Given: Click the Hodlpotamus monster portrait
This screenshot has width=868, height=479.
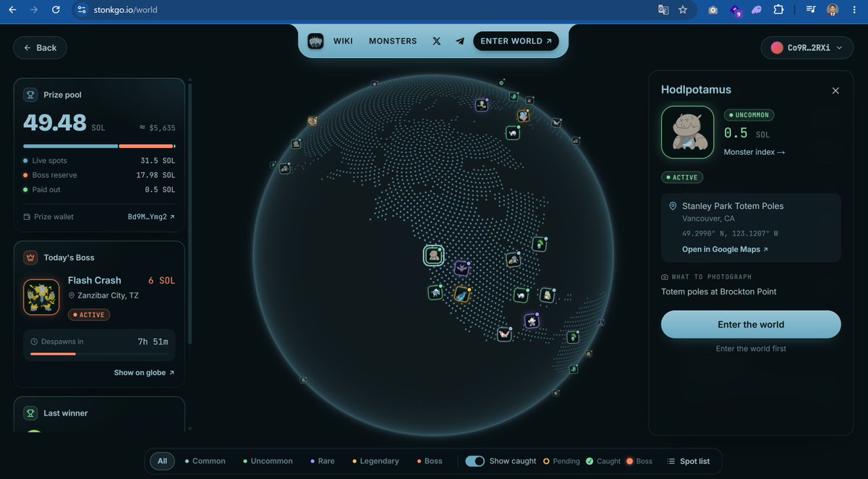Looking at the screenshot, I should [688, 132].
